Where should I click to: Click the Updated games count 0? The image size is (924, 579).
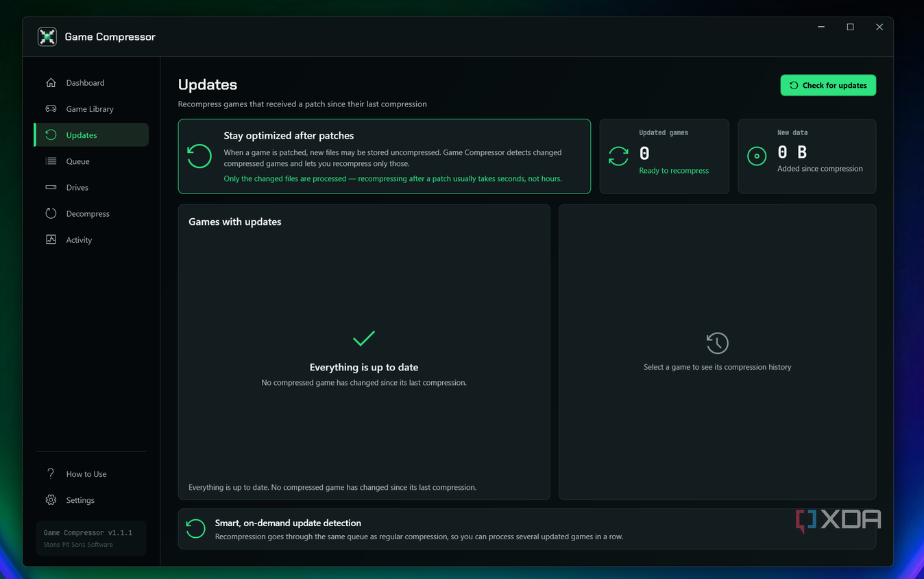644,153
